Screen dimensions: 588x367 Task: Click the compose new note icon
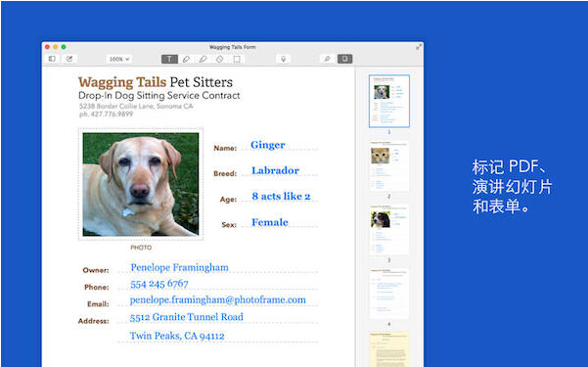pyautogui.click(x=69, y=59)
